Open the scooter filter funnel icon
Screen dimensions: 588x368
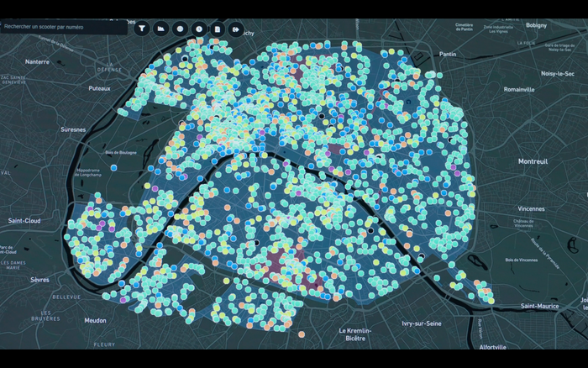[141, 29]
